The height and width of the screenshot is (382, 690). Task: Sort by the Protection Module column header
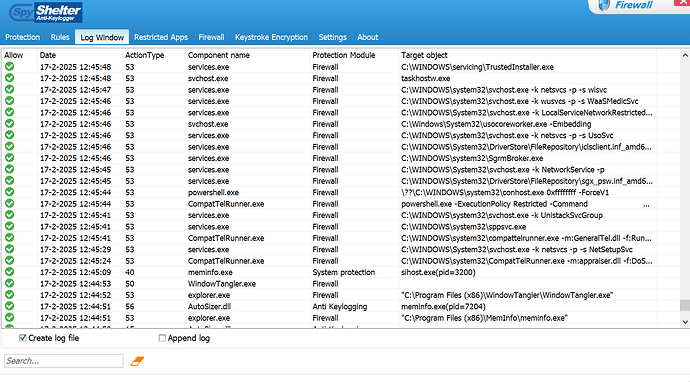[344, 55]
